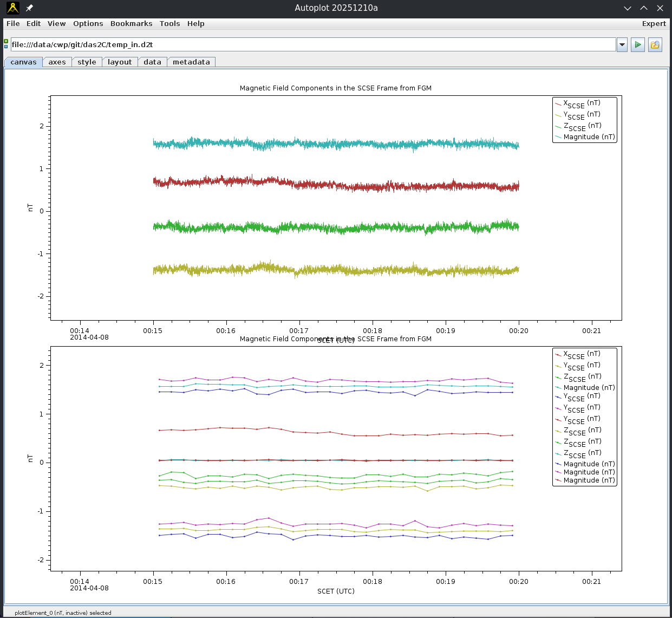Screen dimensions: 672x618
Task: Click the Expert mode button
Action: (654, 24)
